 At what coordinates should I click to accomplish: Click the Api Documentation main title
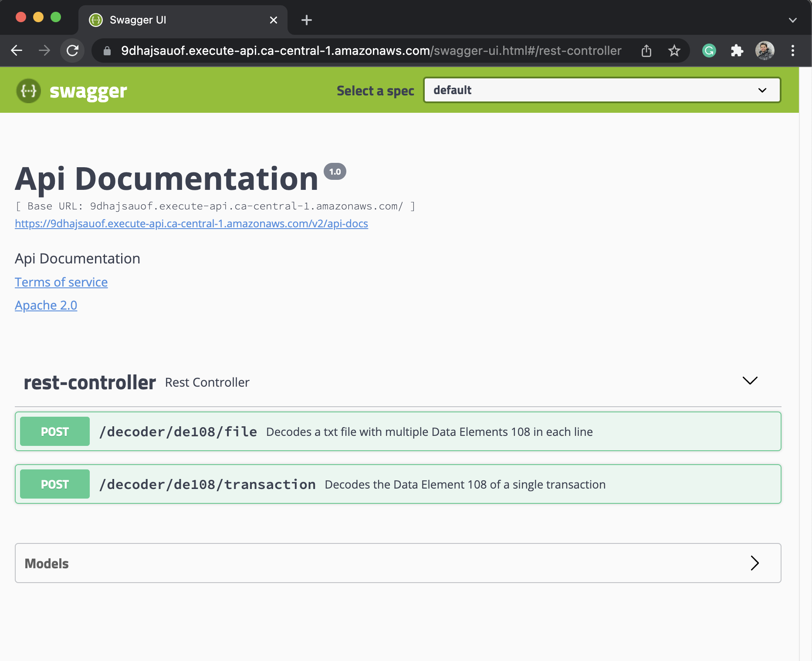point(167,179)
